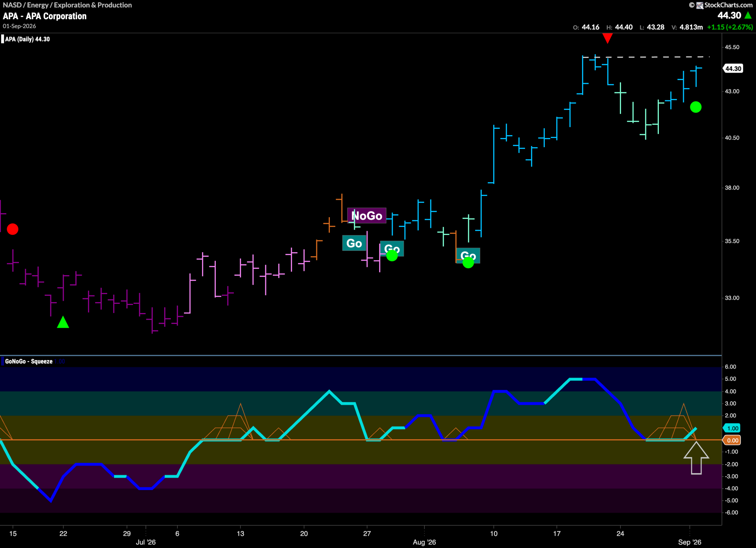The width and height of the screenshot is (756, 548).
Task: Click the 33.00 price axis label
Action: 732,298
